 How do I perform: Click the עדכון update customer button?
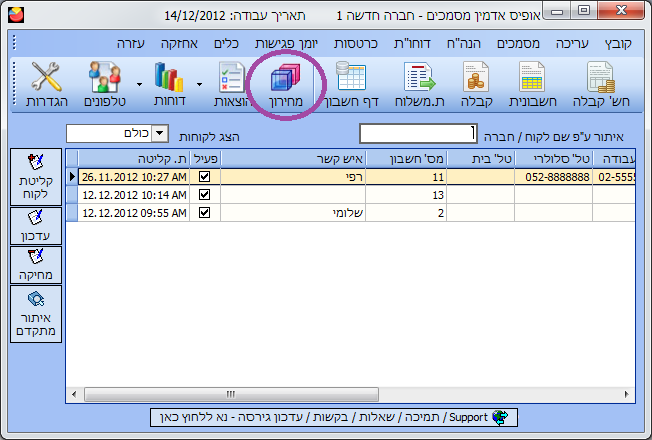coord(36,226)
